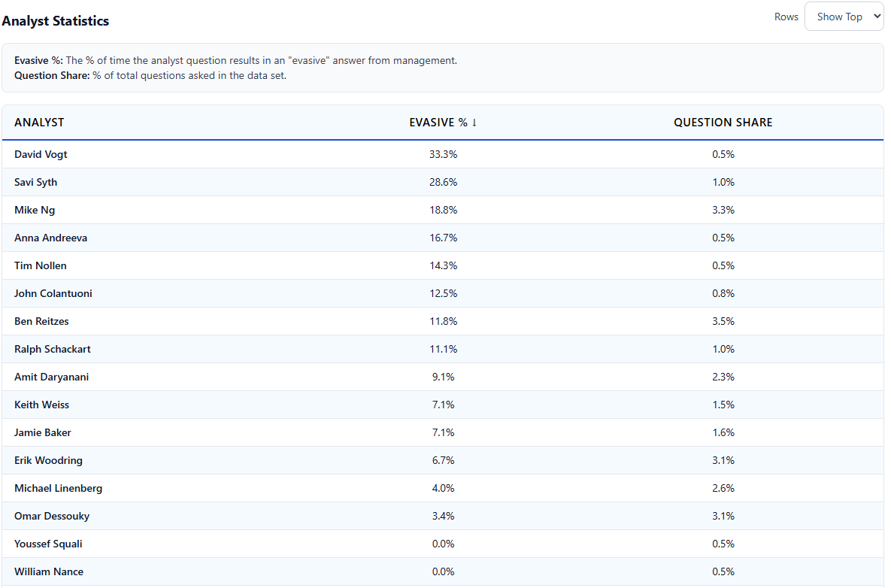Screen dimensions: 891x588
Task: Click John Colantuoni's 0.8% question share
Action: pos(723,294)
